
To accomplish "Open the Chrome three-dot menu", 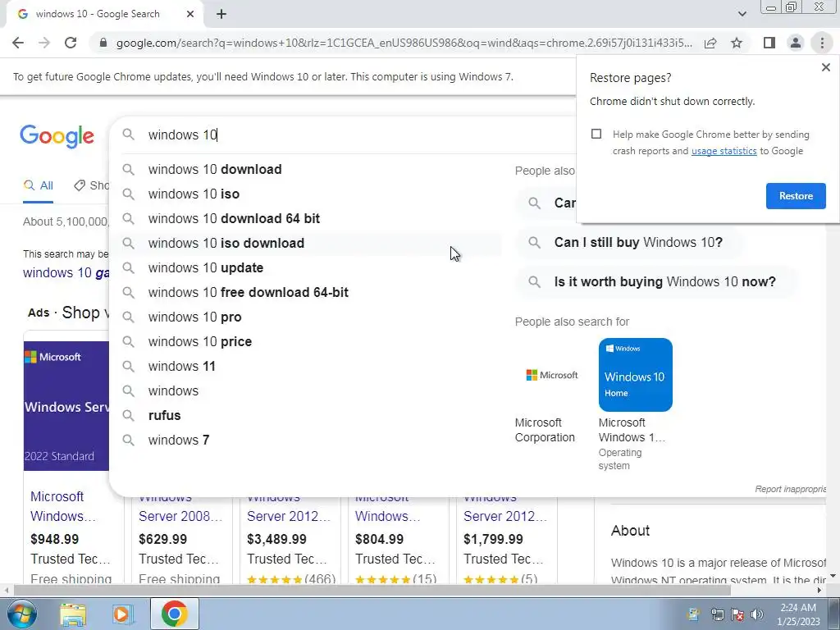I will tap(822, 43).
